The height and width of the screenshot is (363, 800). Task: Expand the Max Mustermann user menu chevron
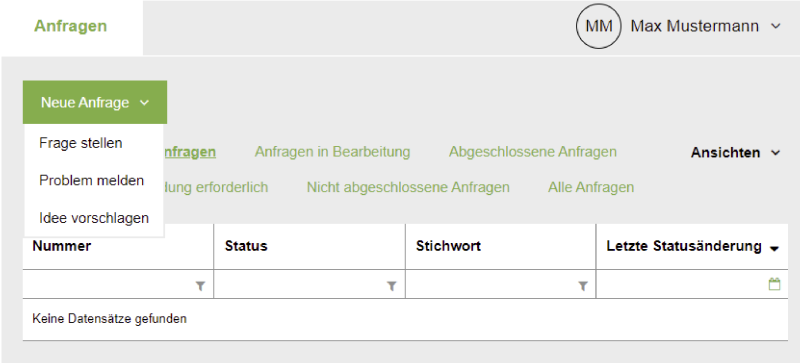tap(776, 26)
